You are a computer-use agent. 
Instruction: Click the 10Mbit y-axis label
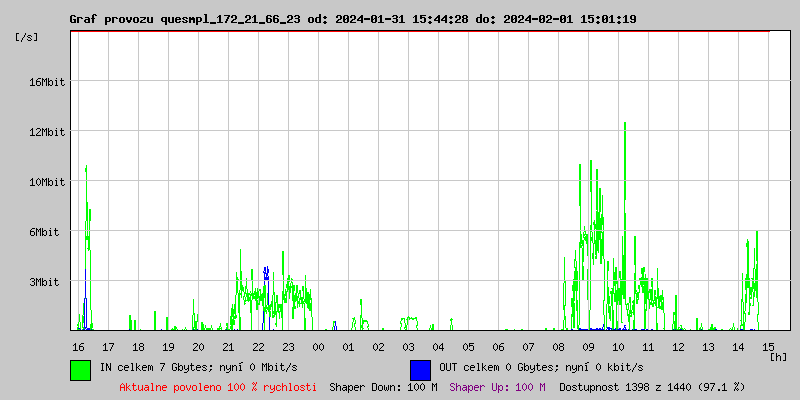46,182
